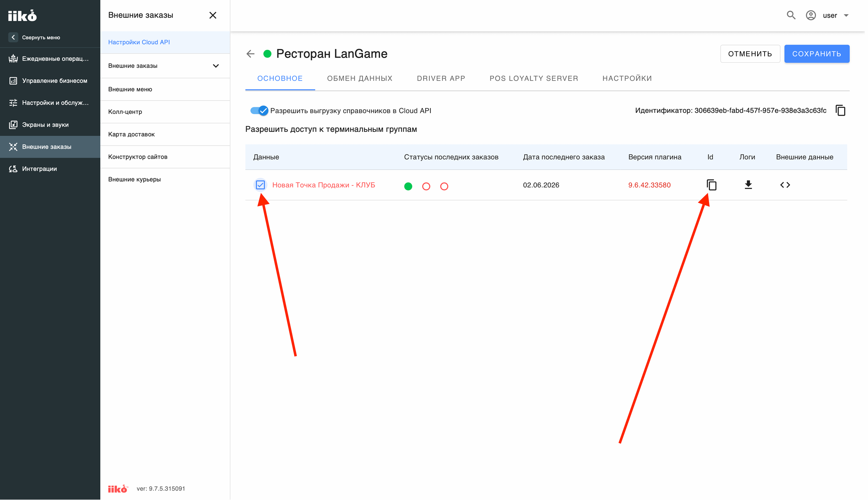This screenshot has height=500, width=868.
Task: Toggle Разрешить выгрузку справочников switch
Action: pyautogui.click(x=259, y=111)
